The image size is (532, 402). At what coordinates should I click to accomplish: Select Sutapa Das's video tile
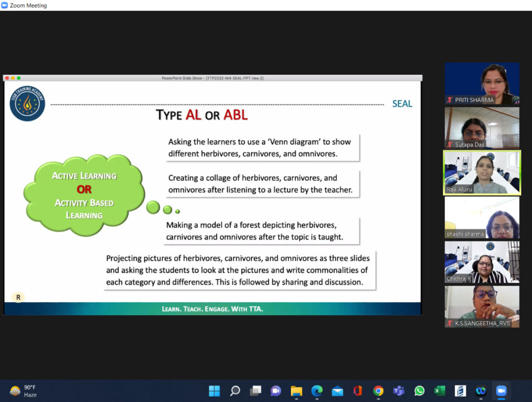click(x=482, y=128)
